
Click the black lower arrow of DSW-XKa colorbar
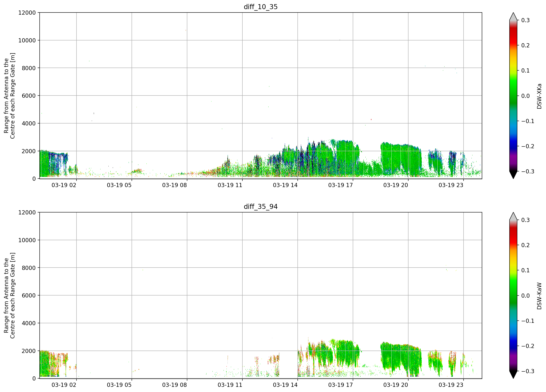coord(513,175)
